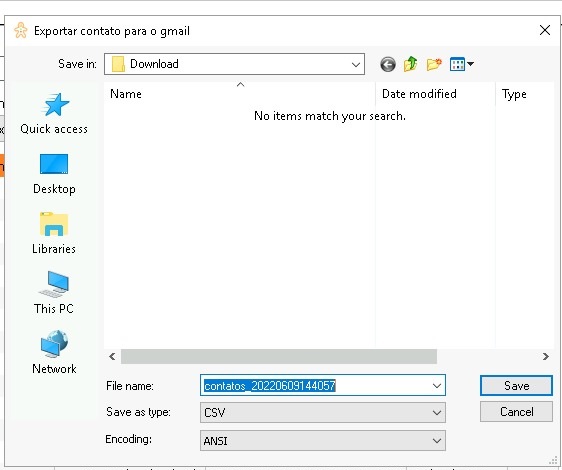Open the Save as type CSV dropdown
This screenshot has width=562, height=470.
tap(323, 413)
